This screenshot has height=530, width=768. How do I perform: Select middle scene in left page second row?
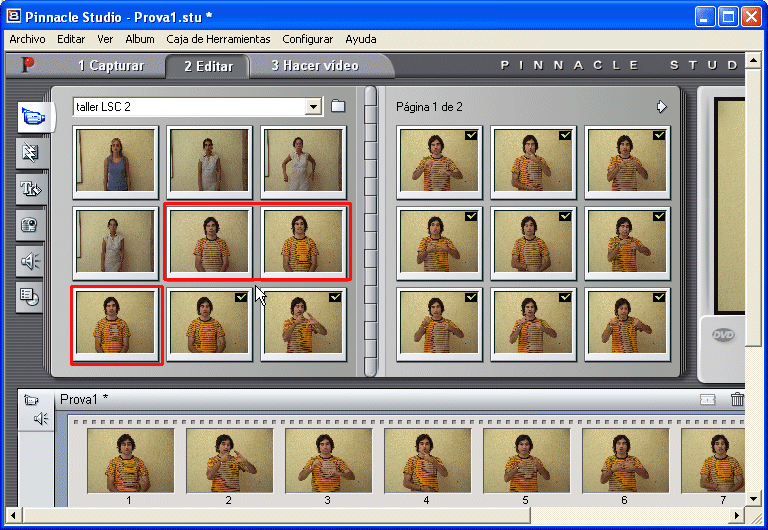[209, 243]
